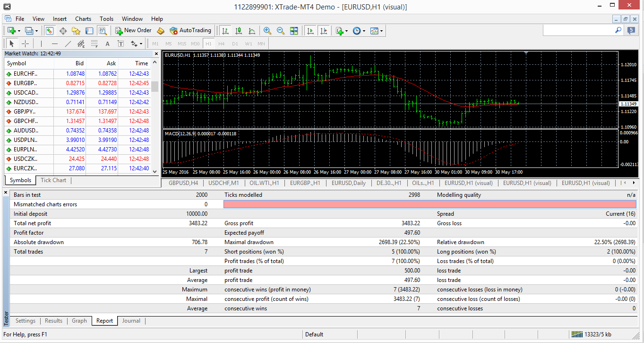Pick the text label 'A' tool
The image size is (644, 343).
(x=107, y=44)
